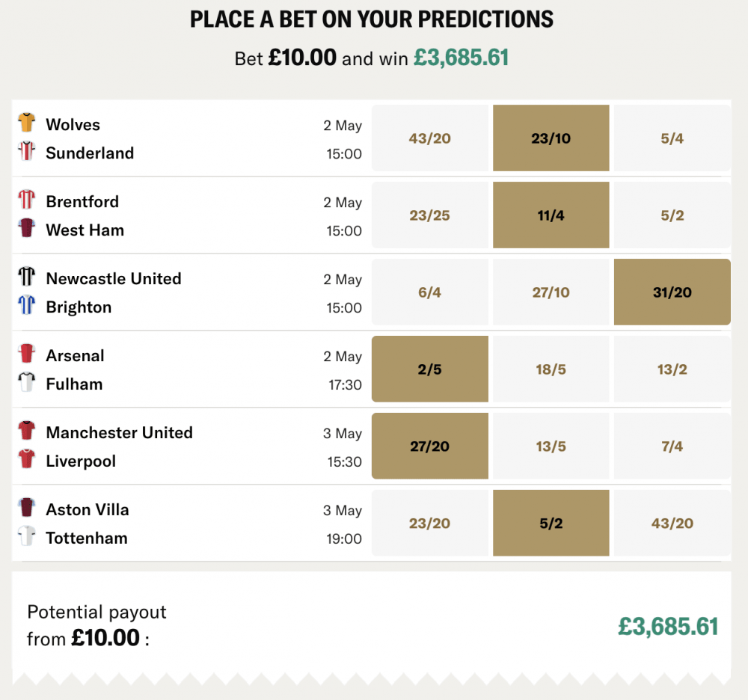The height and width of the screenshot is (700, 748).
Task: Deselect the 27/20 Manchester United odds
Action: [x=429, y=446]
